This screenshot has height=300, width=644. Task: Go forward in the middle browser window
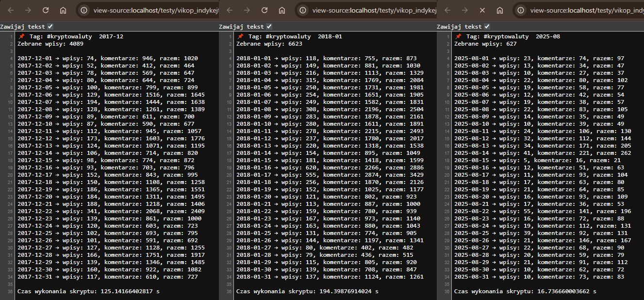247,10
